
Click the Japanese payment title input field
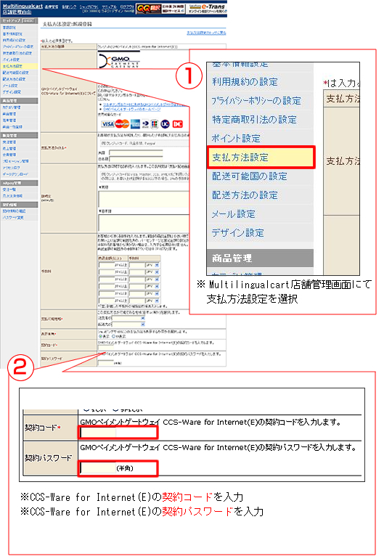136,159
